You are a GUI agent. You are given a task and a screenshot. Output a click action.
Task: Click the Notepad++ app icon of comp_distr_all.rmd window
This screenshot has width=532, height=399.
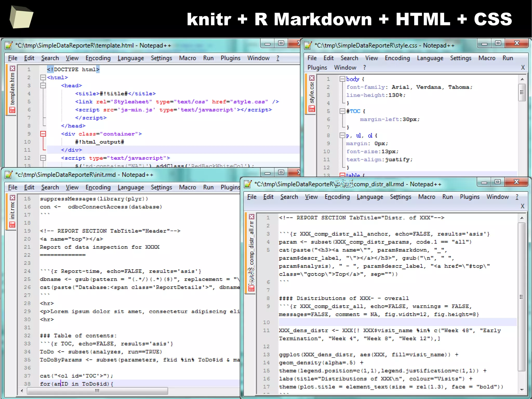point(248,184)
